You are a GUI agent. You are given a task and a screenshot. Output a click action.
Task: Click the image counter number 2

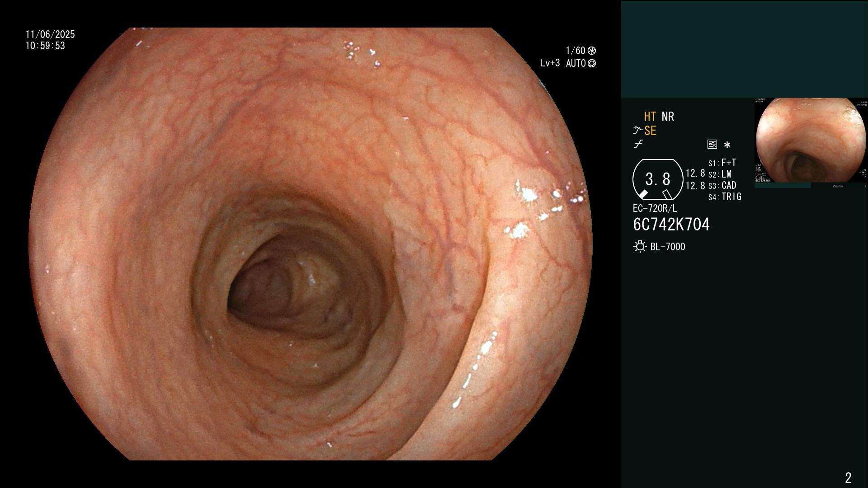pos(848,478)
